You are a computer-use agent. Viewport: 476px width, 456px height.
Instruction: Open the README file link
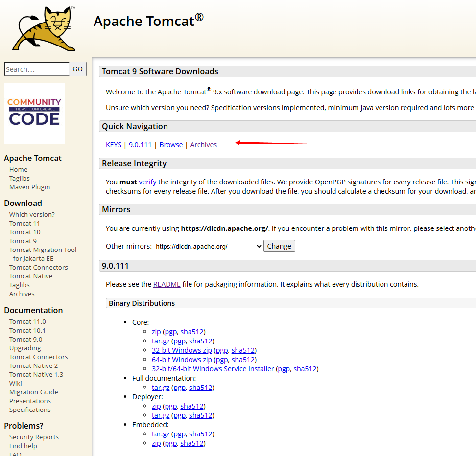coord(167,284)
